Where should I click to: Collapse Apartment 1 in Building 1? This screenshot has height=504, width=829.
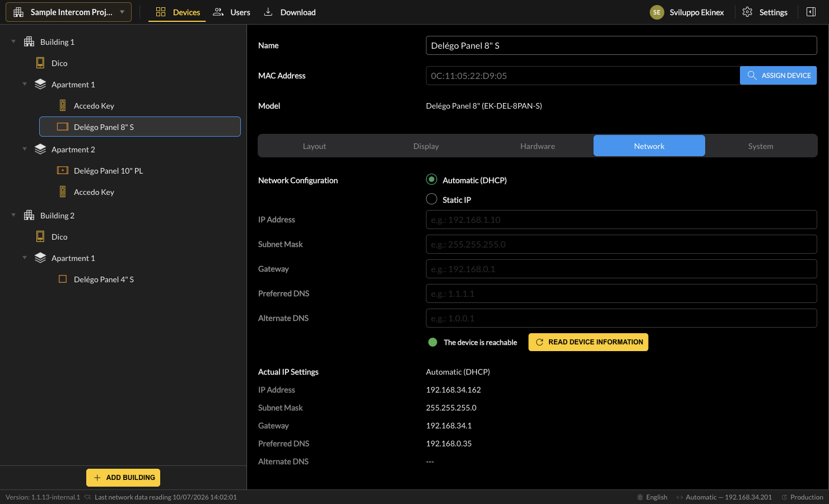(x=25, y=84)
